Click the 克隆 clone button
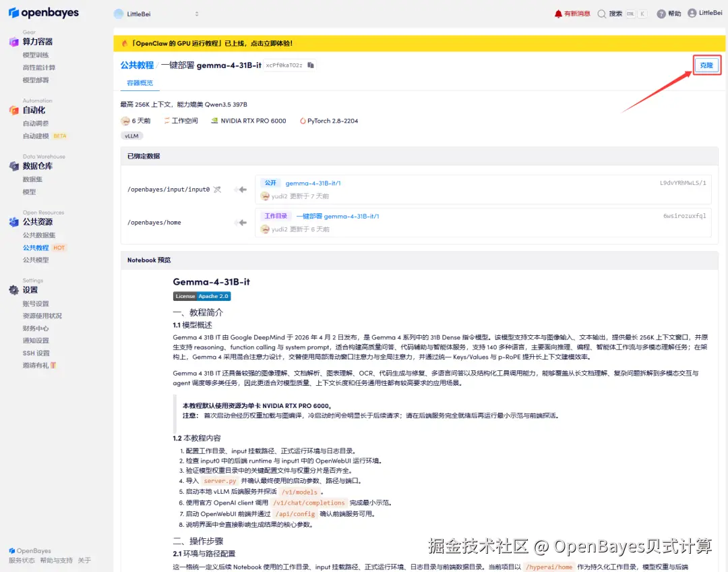The height and width of the screenshot is (572, 728). (x=706, y=65)
